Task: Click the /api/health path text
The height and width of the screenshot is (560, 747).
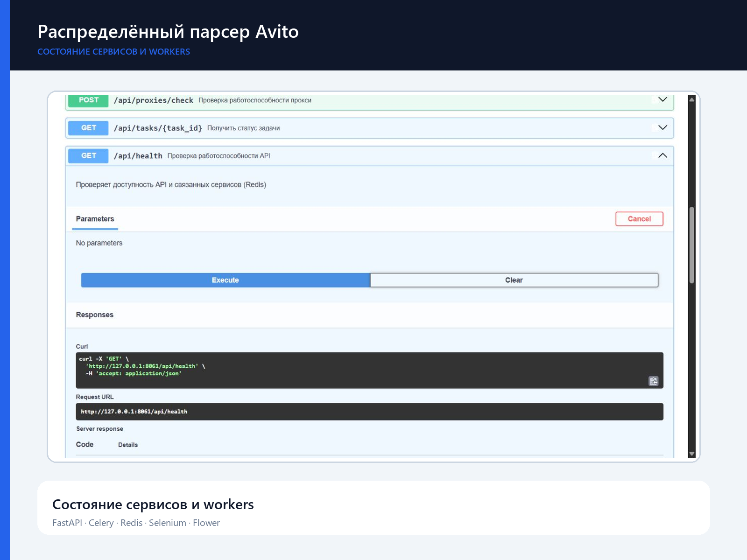Action: pyautogui.click(x=138, y=156)
